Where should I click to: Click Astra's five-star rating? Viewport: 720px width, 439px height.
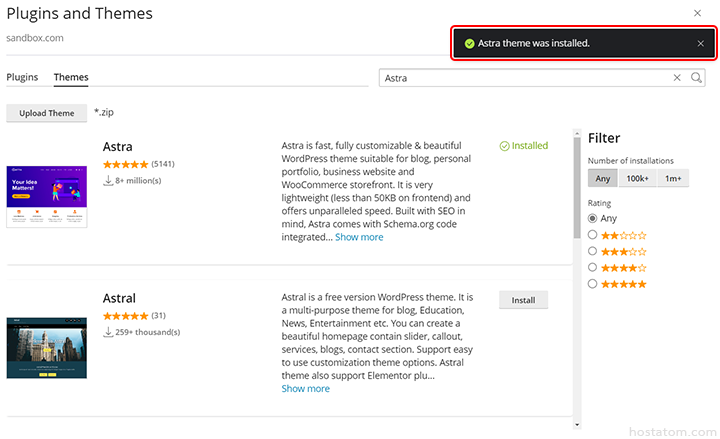click(125, 164)
